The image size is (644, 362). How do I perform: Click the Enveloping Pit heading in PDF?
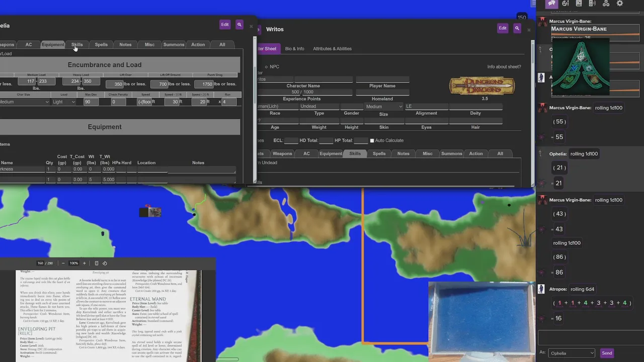click(x=37, y=328)
